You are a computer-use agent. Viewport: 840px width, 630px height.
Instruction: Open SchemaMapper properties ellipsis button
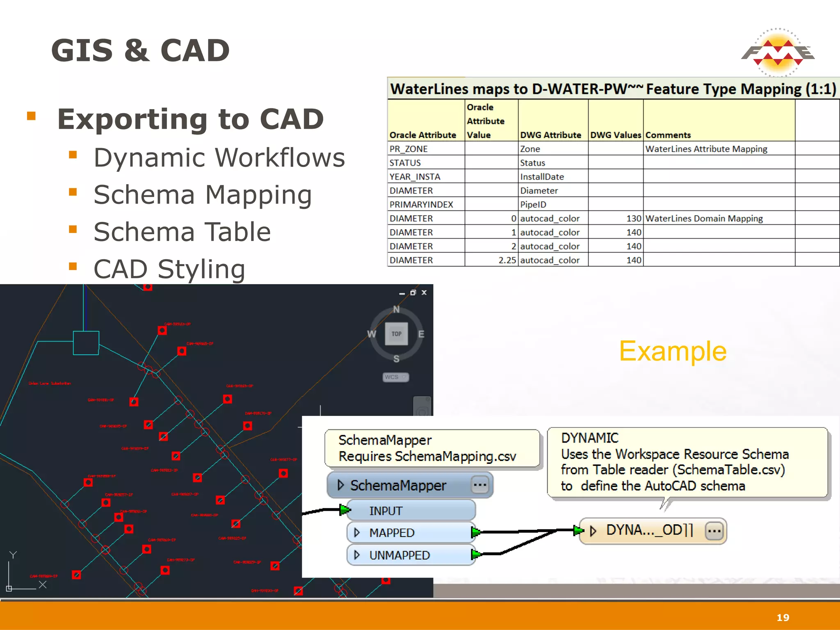pos(479,485)
